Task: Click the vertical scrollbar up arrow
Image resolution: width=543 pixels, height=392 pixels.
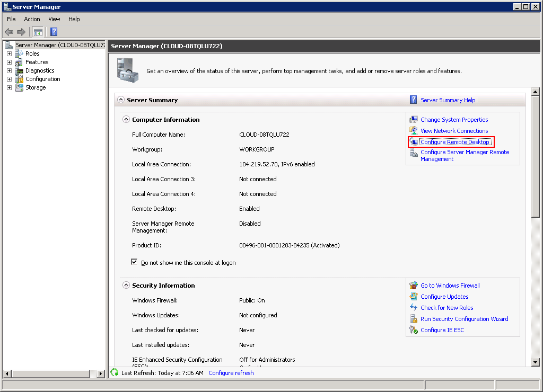Action: click(536, 92)
